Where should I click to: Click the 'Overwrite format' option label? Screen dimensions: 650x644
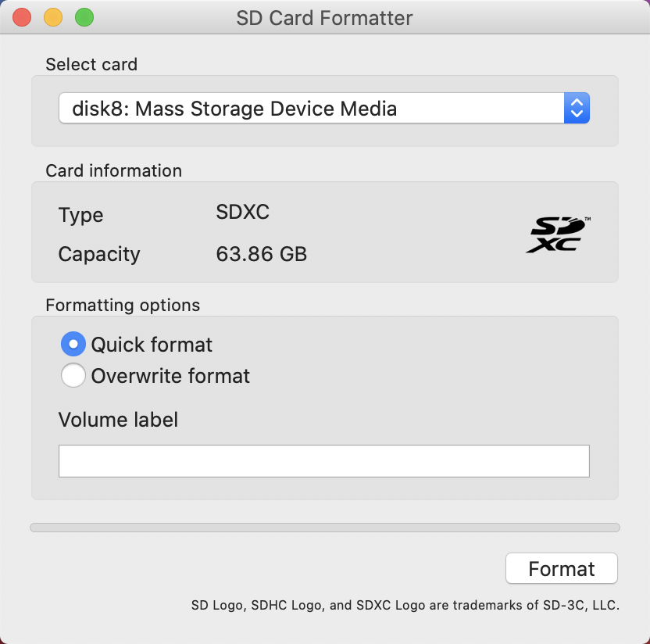pyautogui.click(x=170, y=376)
